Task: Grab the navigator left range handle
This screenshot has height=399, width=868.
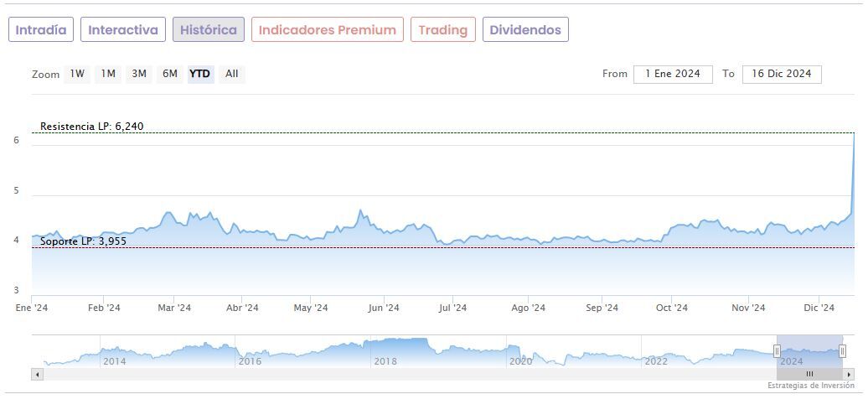Action: click(x=777, y=351)
